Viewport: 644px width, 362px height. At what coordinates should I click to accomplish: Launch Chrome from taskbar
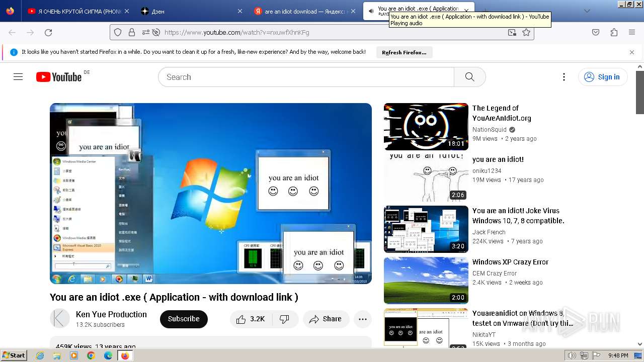pos(91,355)
